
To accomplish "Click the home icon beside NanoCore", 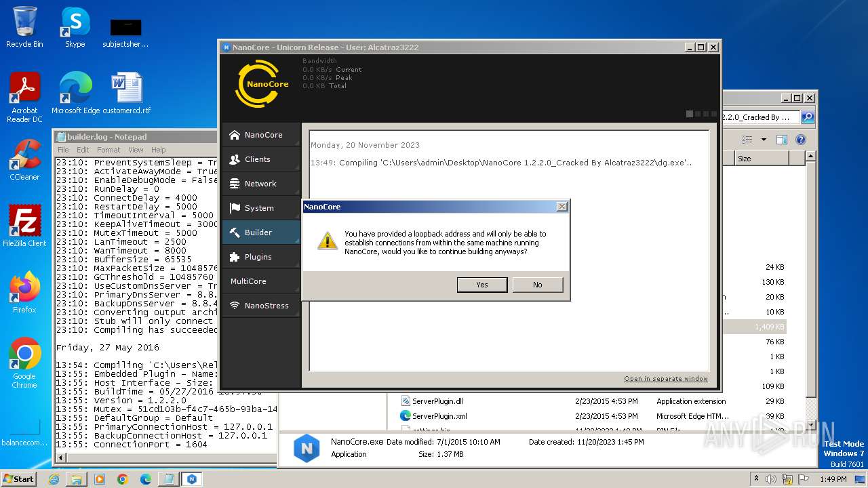I will click(x=235, y=135).
